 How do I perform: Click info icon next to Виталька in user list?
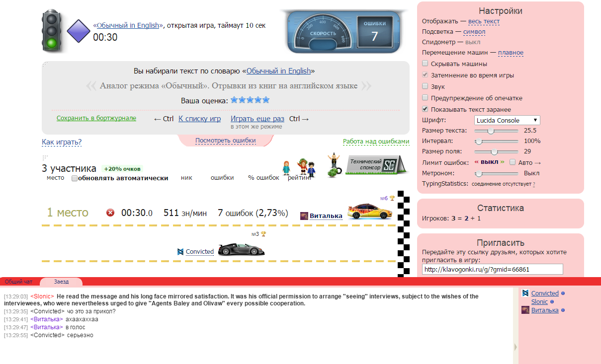(x=563, y=310)
